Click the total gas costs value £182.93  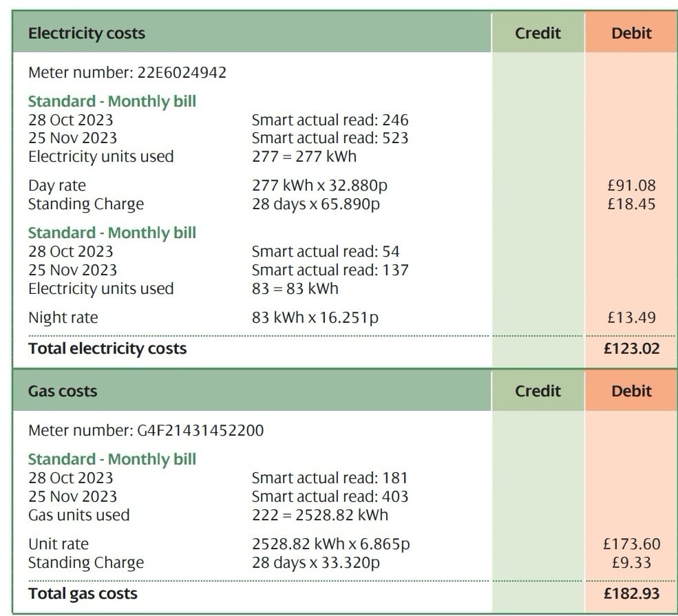631,593
